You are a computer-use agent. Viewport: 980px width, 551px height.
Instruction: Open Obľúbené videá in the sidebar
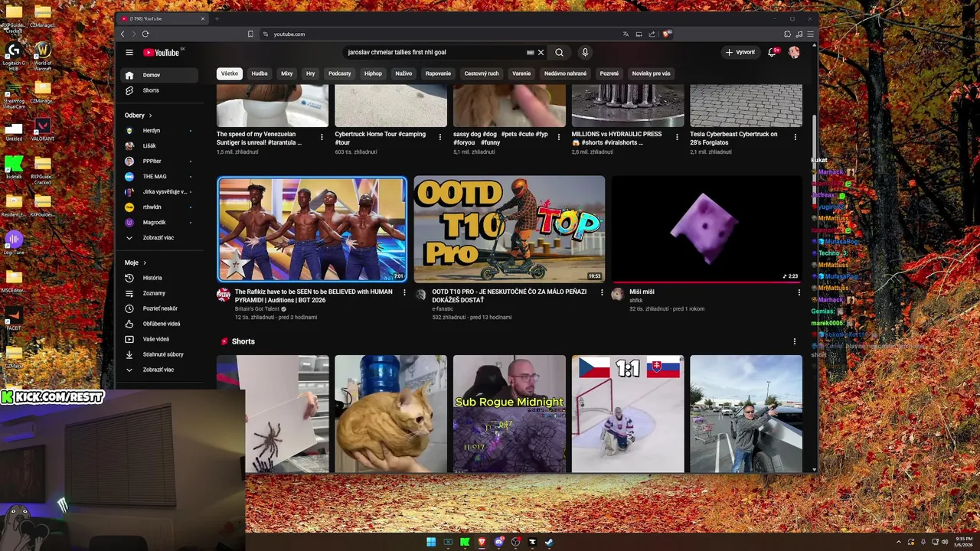159,324
